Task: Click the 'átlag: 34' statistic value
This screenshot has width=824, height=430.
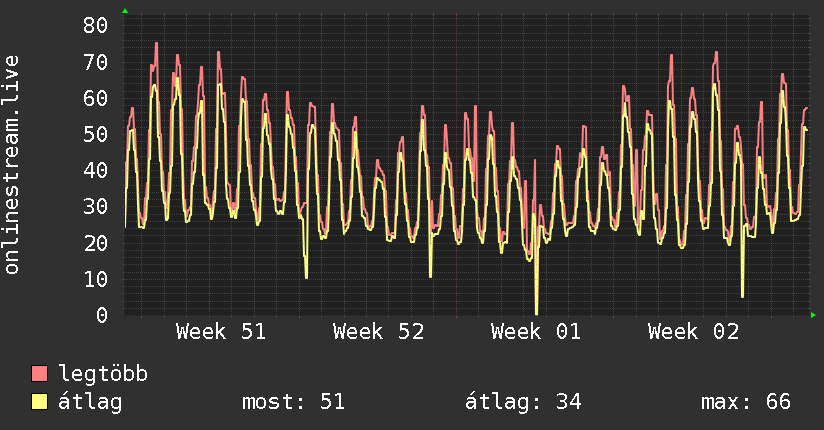Action: coord(523,402)
